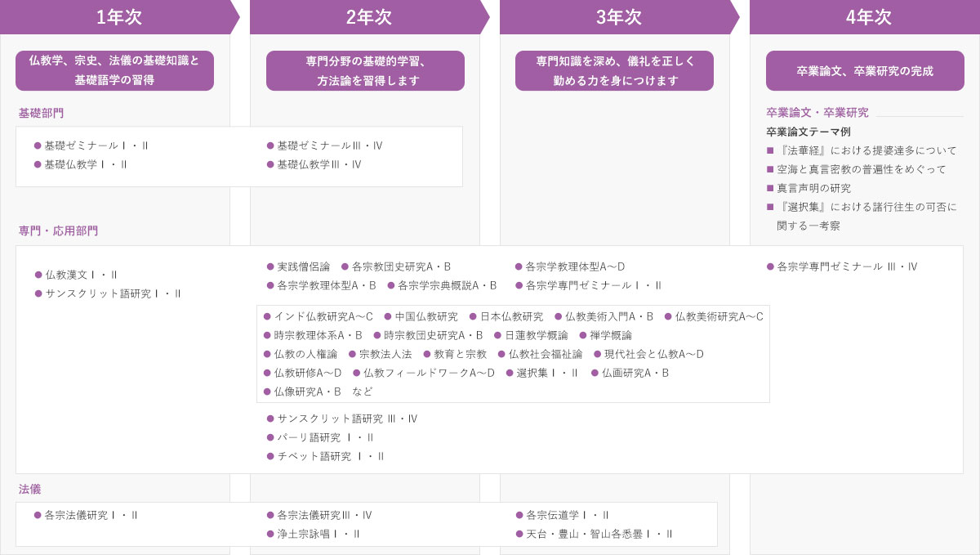The image size is (980, 555).
Task: Click the 基礎部門 section heading
Action: [41, 114]
